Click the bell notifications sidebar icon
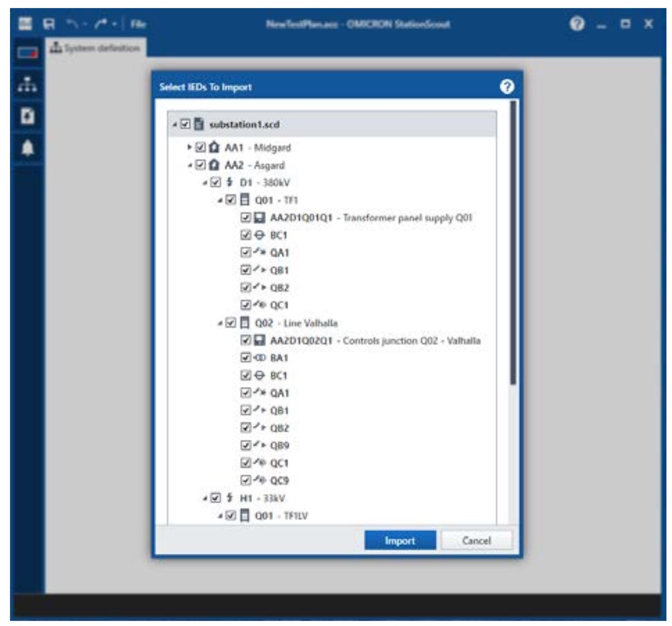The width and height of the screenshot is (672, 626). (28, 148)
